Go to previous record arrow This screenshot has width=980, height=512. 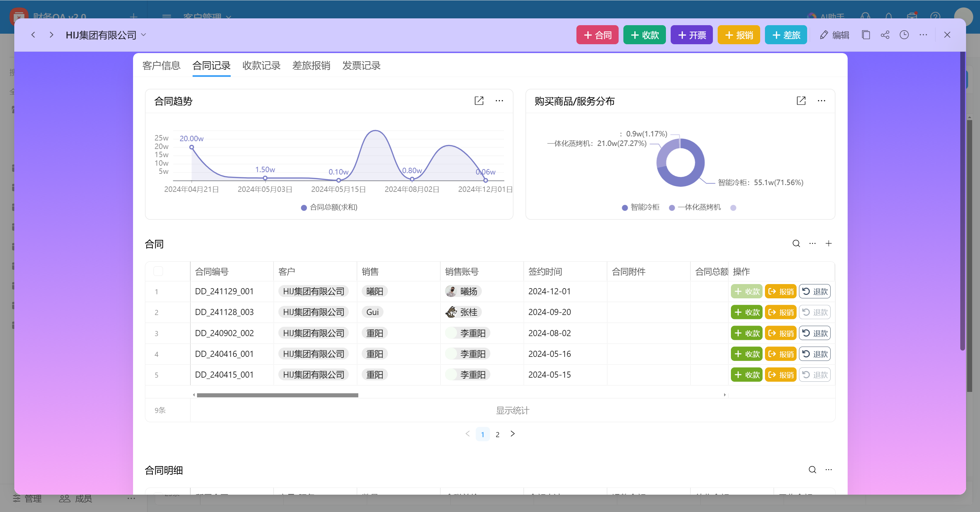[x=33, y=35]
